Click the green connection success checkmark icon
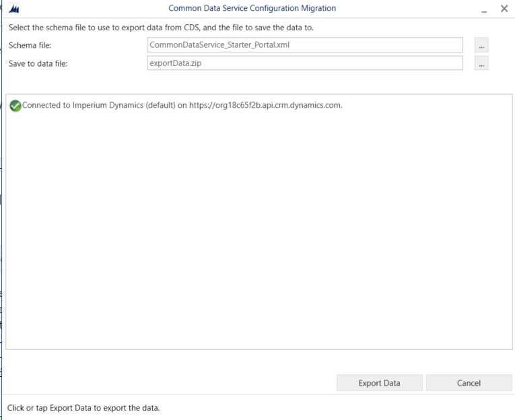This screenshot has height=420, width=515. [15, 106]
